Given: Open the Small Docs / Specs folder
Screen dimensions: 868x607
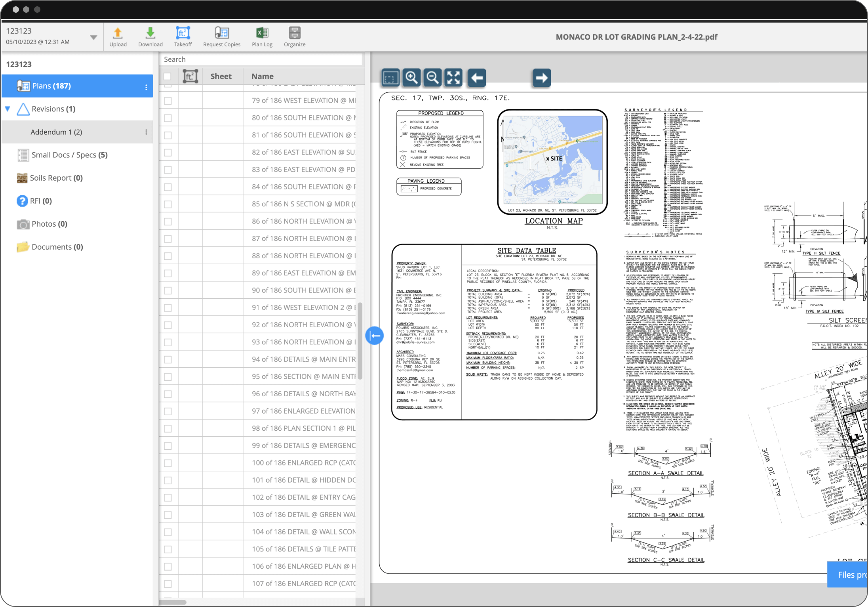Looking at the screenshot, I should point(69,155).
